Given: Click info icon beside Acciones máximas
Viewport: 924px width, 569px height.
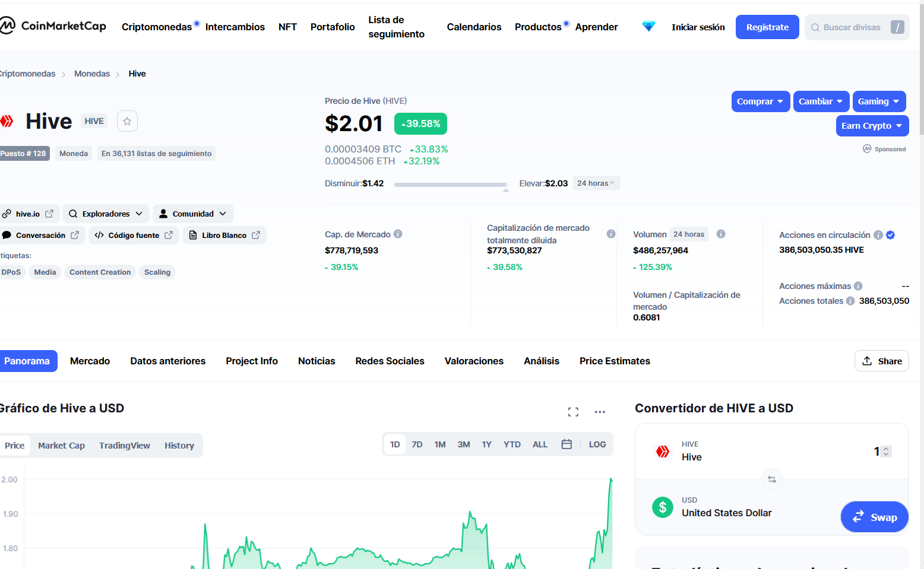Looking at the screenshot, I should (x=858, y=286).
